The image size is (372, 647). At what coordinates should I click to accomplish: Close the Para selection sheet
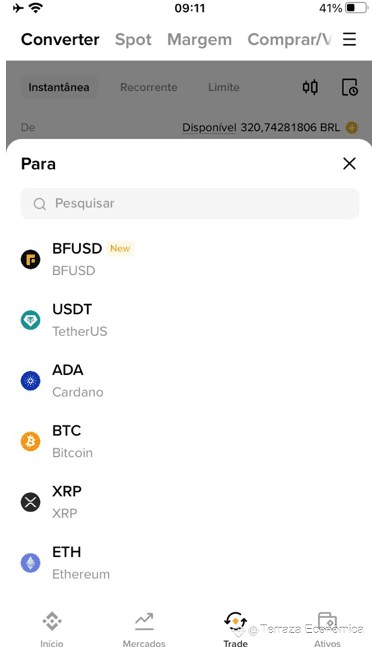click(x=349, y=164)
